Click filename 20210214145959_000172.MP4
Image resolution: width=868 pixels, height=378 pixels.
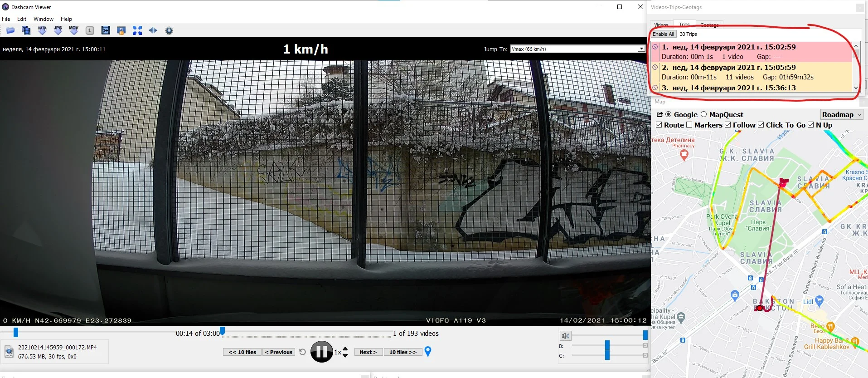point(58,347)
